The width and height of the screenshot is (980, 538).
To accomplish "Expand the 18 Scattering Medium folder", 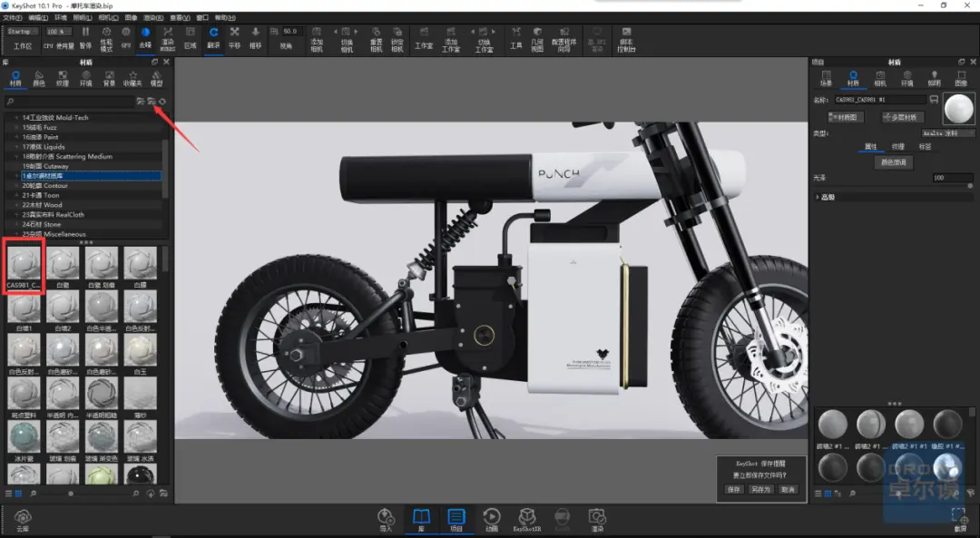I will point(16,156).
